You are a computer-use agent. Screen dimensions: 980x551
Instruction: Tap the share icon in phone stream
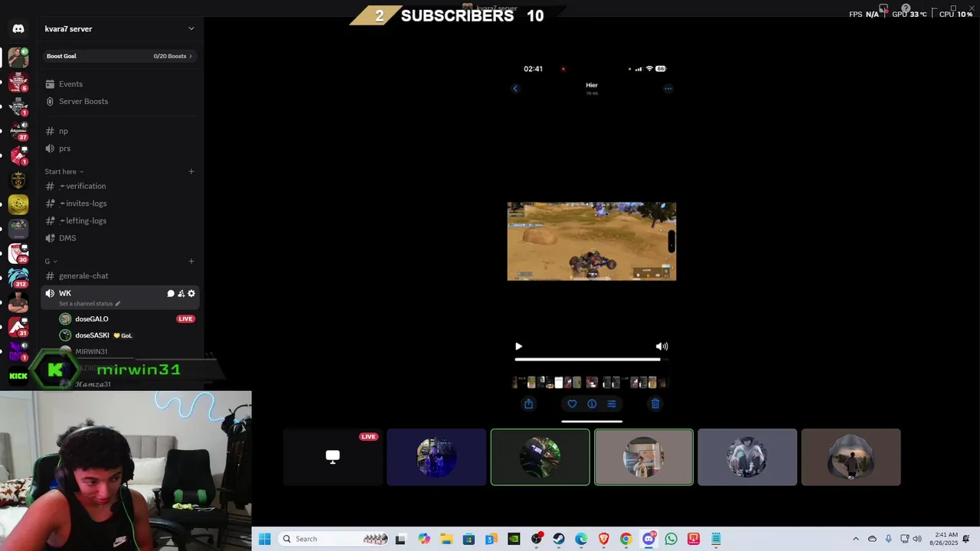point(528,404)
